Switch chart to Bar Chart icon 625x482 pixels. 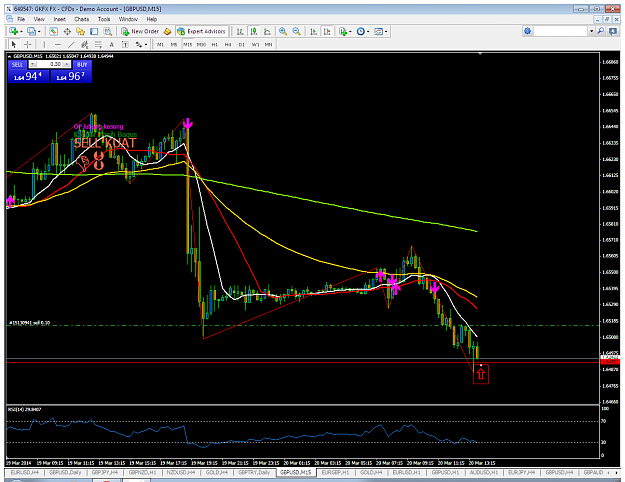pos(240,31)
